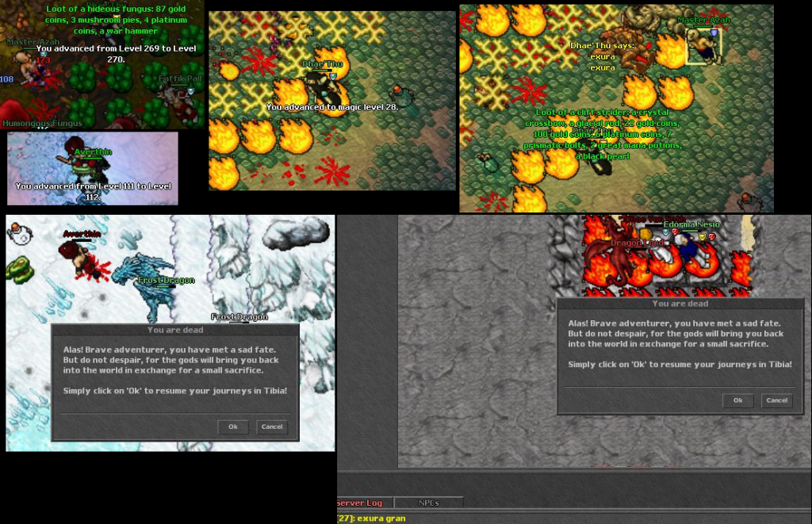Confirm Ok in the Dragon Lord death dialog
The width and height of the screenshot is (812, 524).
click(x=738, y=400)
